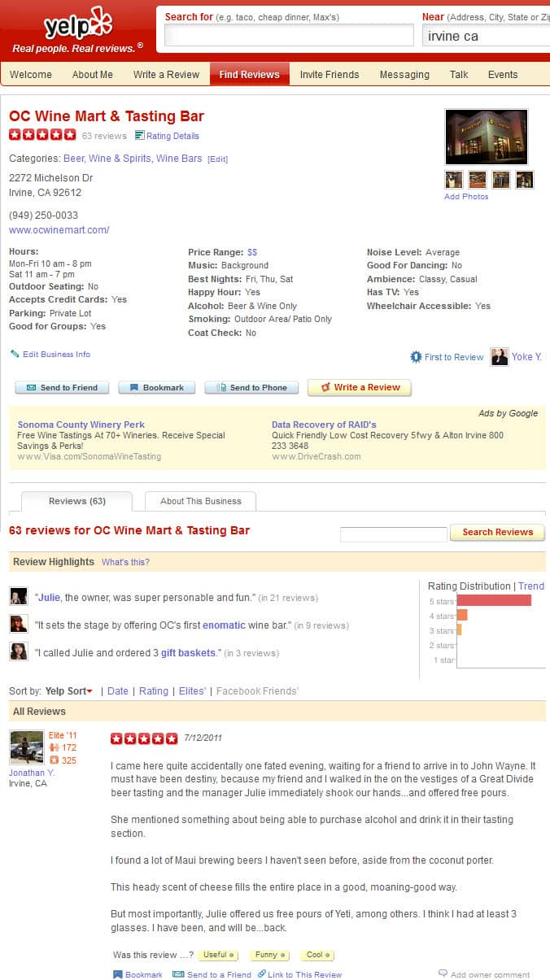Focus the search reviews text box

pos(394,534)
